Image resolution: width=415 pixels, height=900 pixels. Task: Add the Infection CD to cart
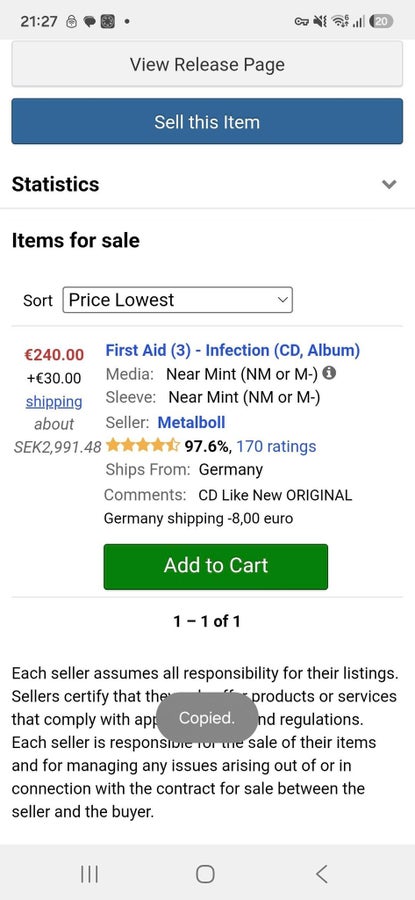216,567
